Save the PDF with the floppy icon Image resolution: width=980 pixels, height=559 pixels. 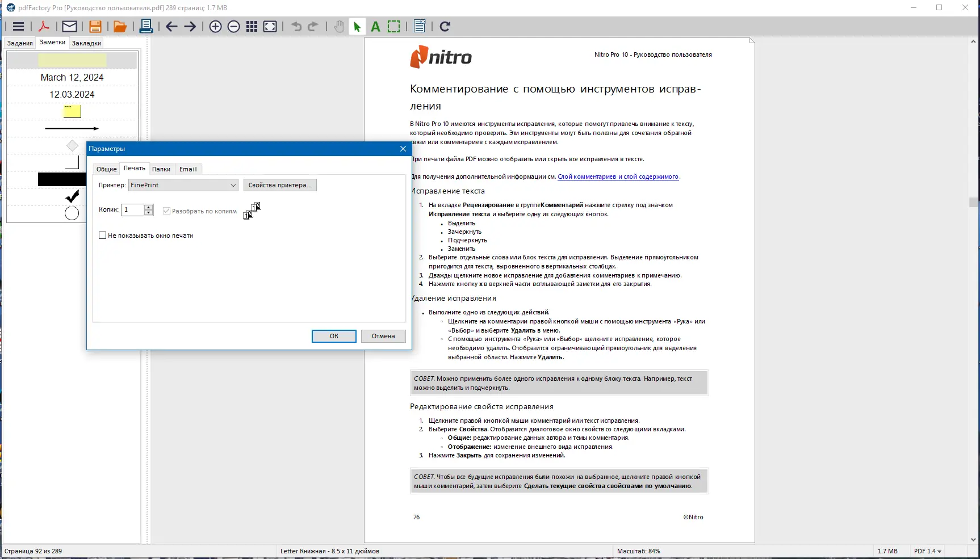[95, 27]
